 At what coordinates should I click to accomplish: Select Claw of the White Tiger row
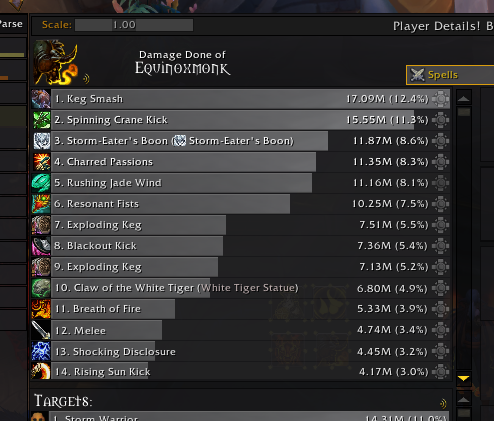pos(241,288)
